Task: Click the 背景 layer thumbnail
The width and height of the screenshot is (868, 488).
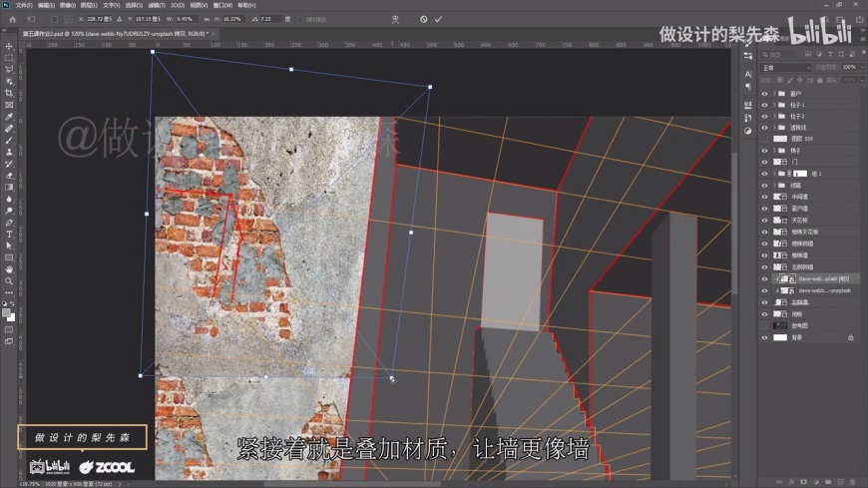Action: pyautogui.click(x=780, y=337)
